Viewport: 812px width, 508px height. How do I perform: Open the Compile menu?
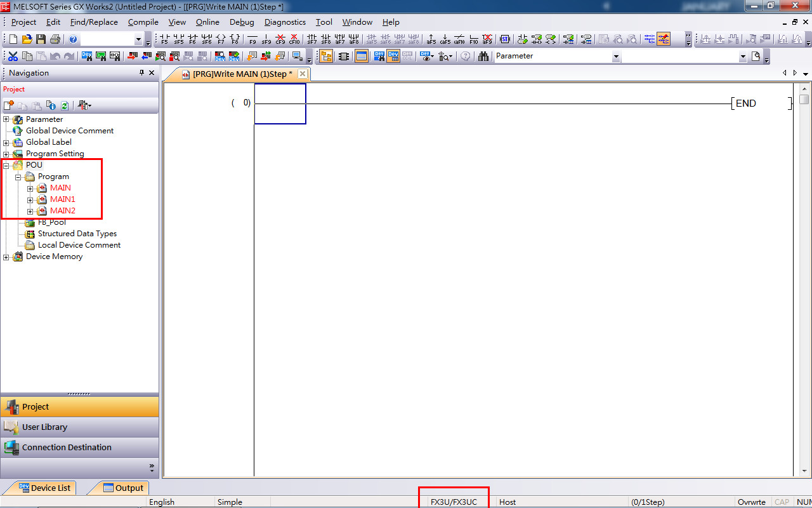[143, 22]
